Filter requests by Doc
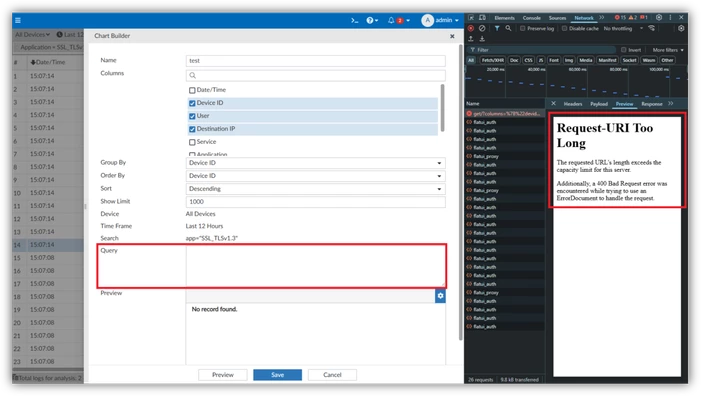The height and width of the screenshot is (396, 701). click(x=514, y=60)
